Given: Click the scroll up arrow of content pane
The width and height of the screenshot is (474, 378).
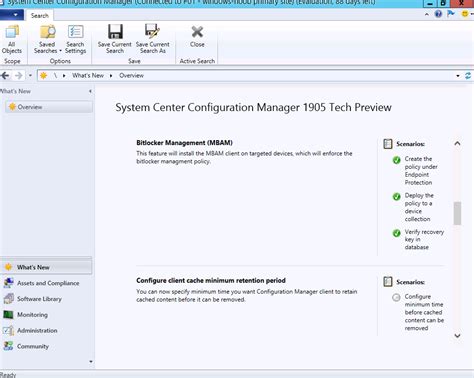Looking at the screenshot, I should (x=457, y=144).
